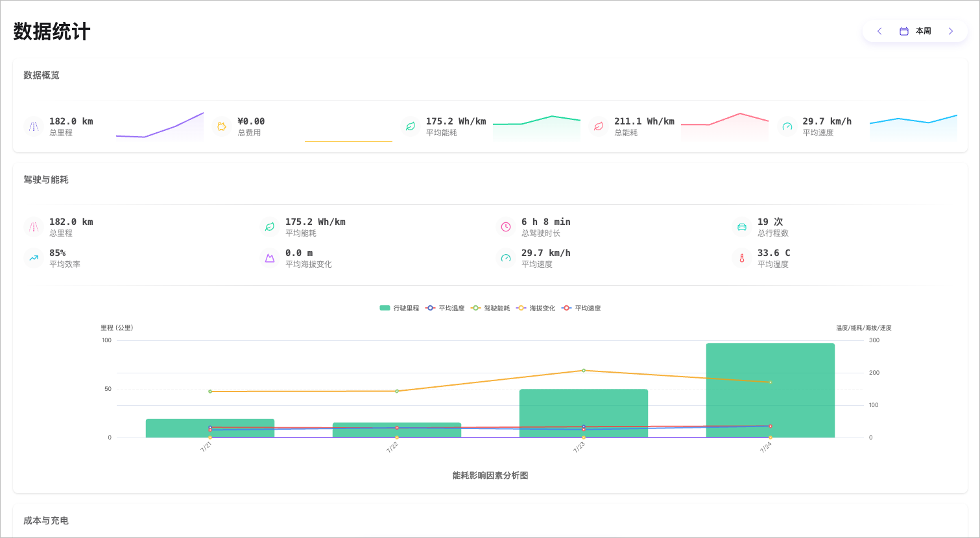
Task: Click the 总里程 purple sparkline chart
Action: [160, 127]
